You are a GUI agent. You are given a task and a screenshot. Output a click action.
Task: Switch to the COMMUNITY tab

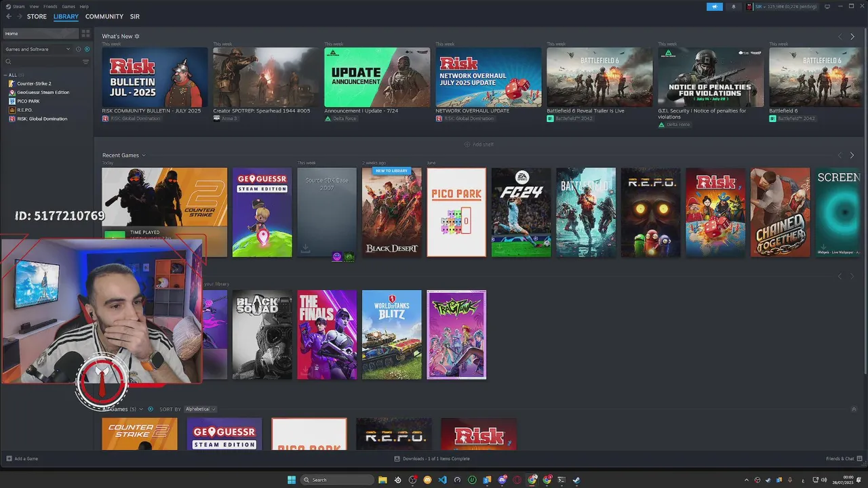click(104, 16)
